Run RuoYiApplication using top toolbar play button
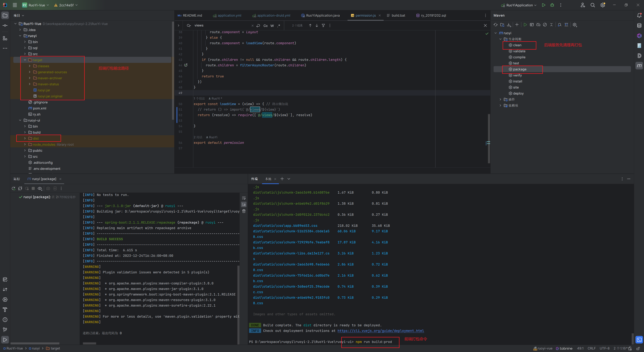The image size is (644, 352). point(544,5)
